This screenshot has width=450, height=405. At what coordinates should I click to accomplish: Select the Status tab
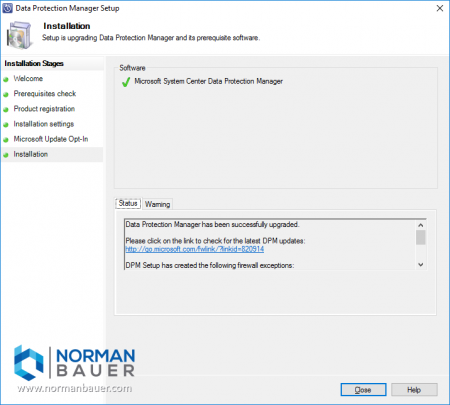(128, 203)
